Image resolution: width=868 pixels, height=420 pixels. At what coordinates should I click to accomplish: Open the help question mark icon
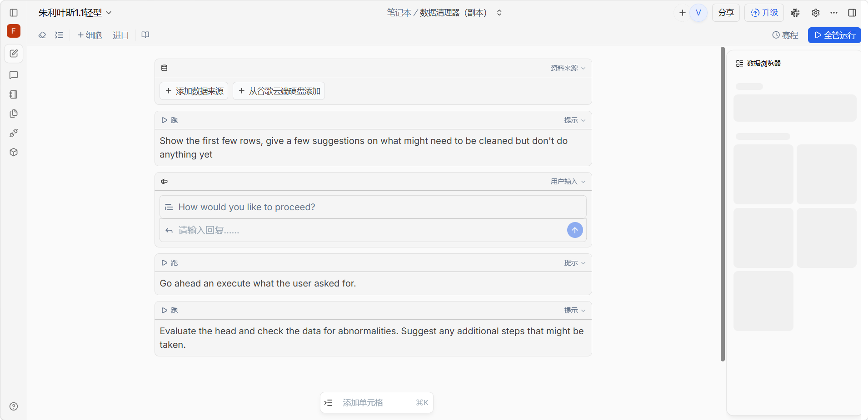tap(14, 406)
